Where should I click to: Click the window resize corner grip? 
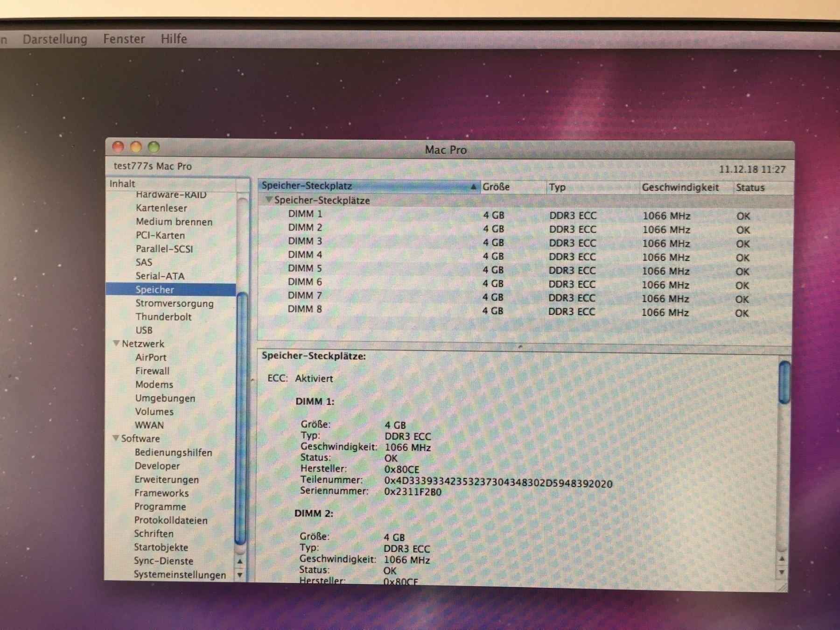782,587
